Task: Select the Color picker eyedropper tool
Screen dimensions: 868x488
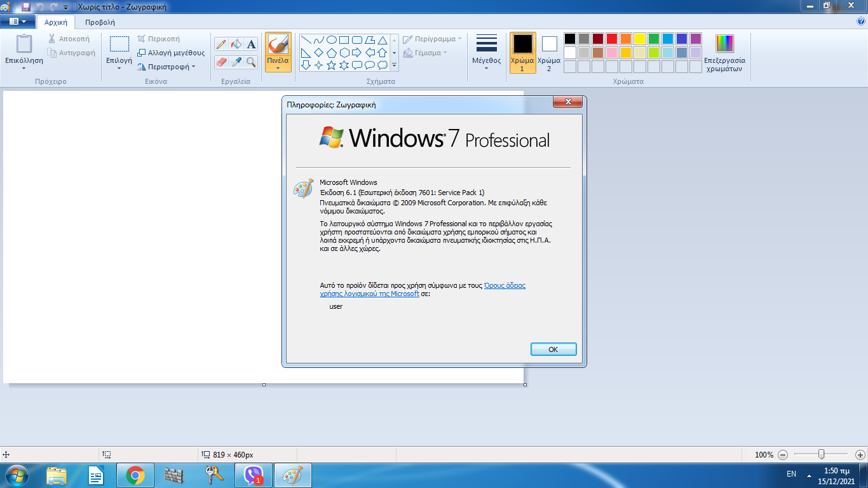Action: [236, 62]
